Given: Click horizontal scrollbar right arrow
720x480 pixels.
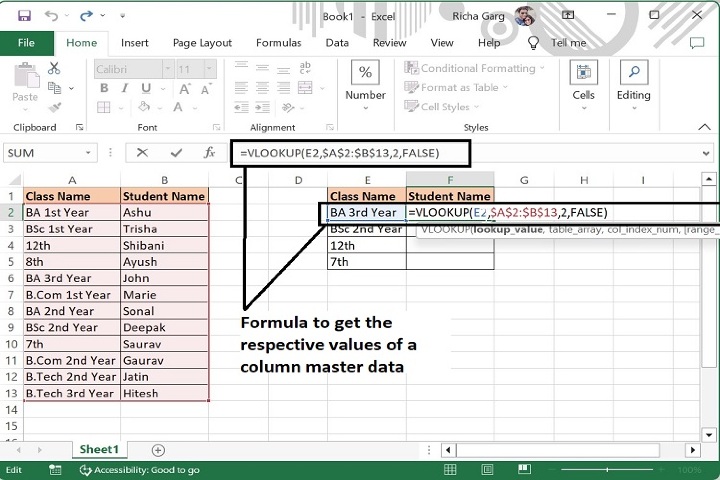Looking at the screenshot, I should click(x=692, y=450).
